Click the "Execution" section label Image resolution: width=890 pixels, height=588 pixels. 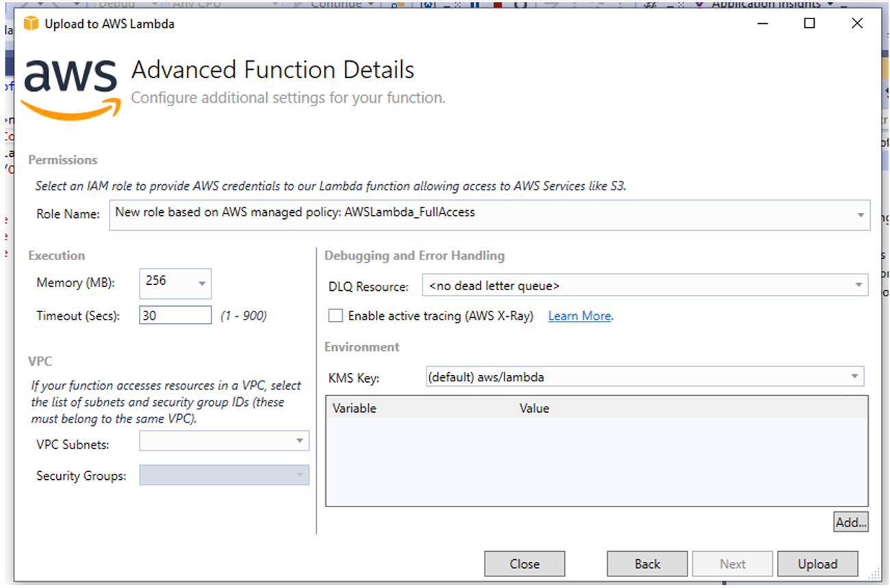[x=57, y=256]
